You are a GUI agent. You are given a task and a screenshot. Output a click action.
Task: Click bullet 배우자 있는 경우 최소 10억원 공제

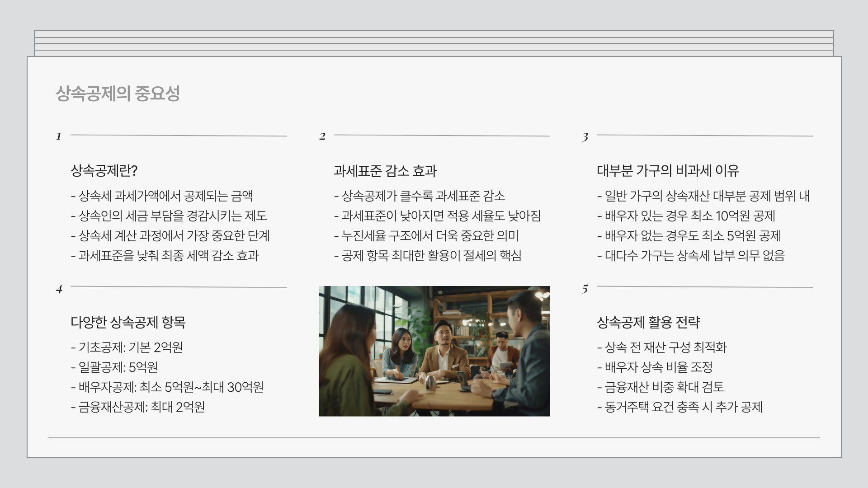click(686, 216)
